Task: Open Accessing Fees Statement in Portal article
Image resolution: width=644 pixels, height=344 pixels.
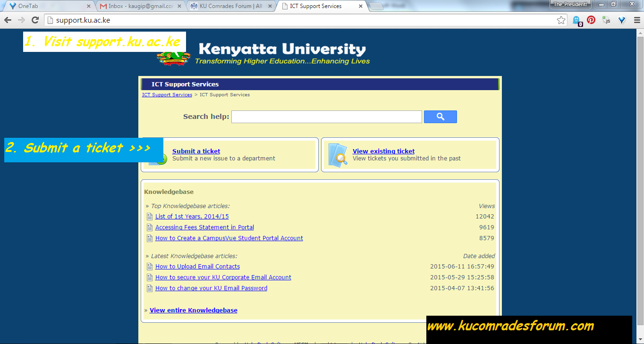Action: pyautogui.click(x=204, y=227)
